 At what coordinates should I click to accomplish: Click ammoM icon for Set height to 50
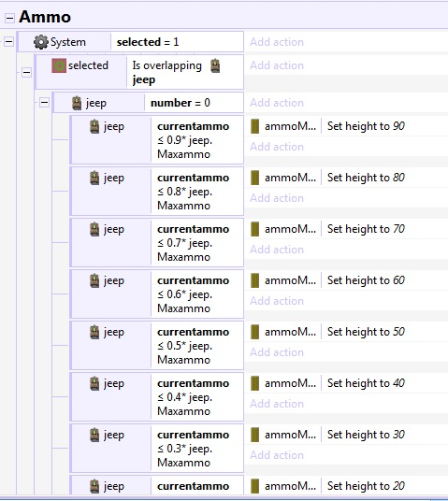click(x=254, y=332)
